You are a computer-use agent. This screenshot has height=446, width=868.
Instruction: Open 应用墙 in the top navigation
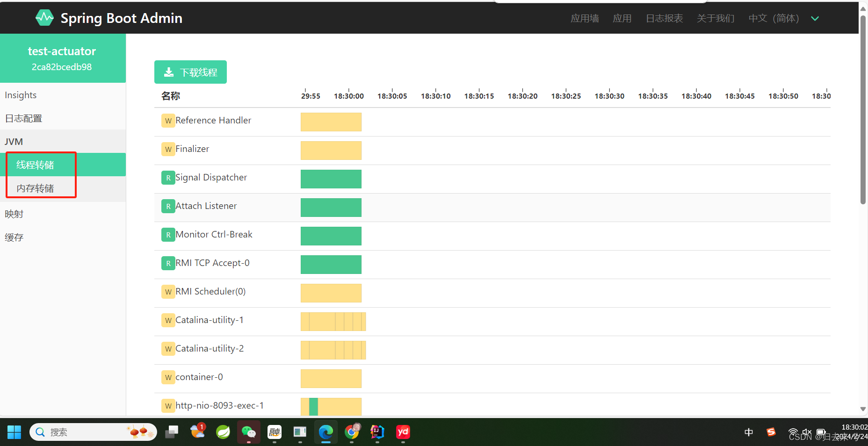tap(585, 18)
